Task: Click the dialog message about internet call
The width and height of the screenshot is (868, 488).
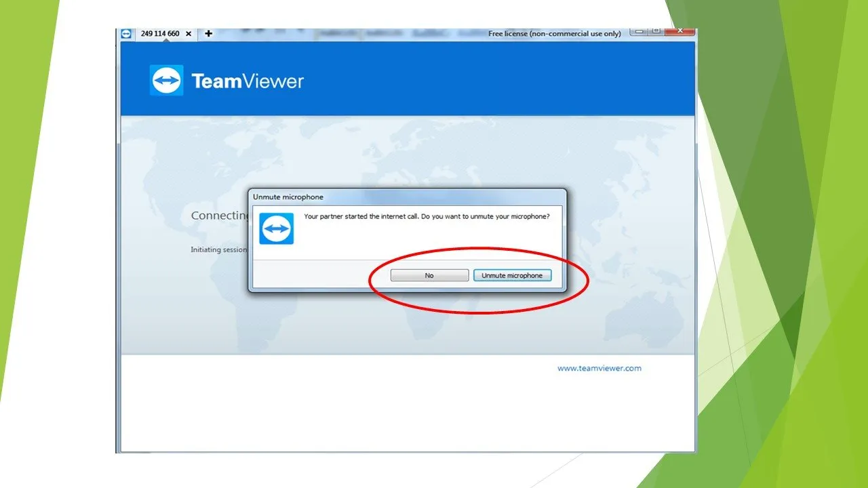Action: tap(427, 216)
